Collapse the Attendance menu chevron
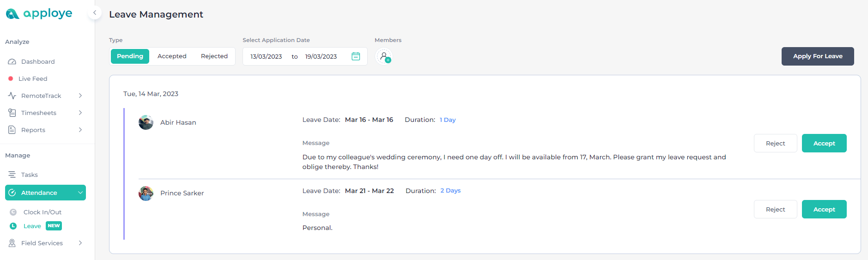868x260 pixels. pos(80,193)
